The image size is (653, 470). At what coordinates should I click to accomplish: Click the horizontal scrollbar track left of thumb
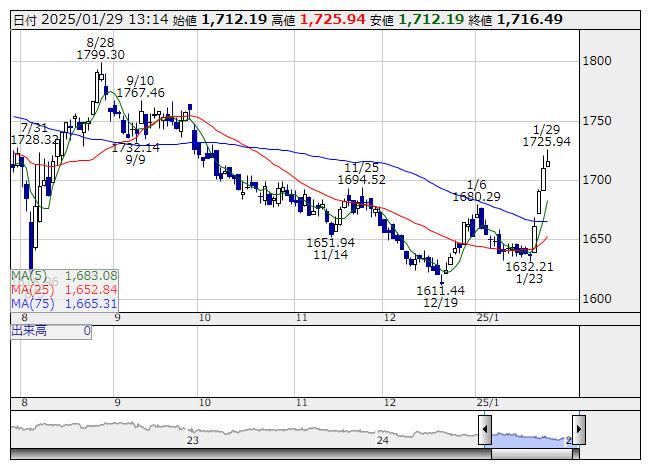click(x=251, y=454)
